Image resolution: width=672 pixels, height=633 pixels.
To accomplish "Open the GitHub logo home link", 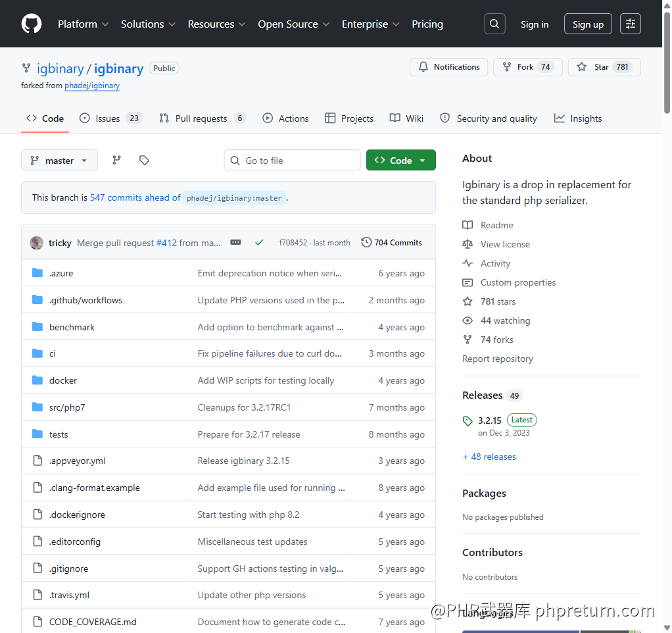I will [32, 24].
